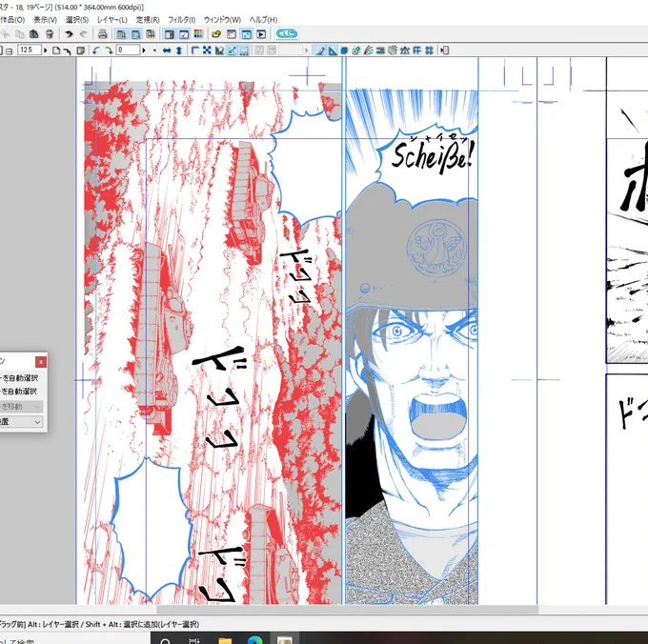Rotate the canvas clockwise
The image size is (648, 644).
(109, 50)
